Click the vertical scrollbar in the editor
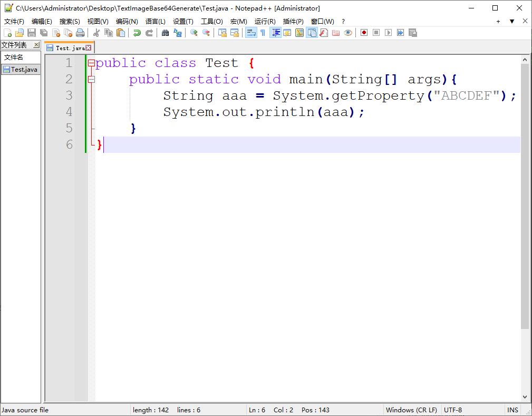This screenshot has width=532, height=416. click(x=525, y=211)
